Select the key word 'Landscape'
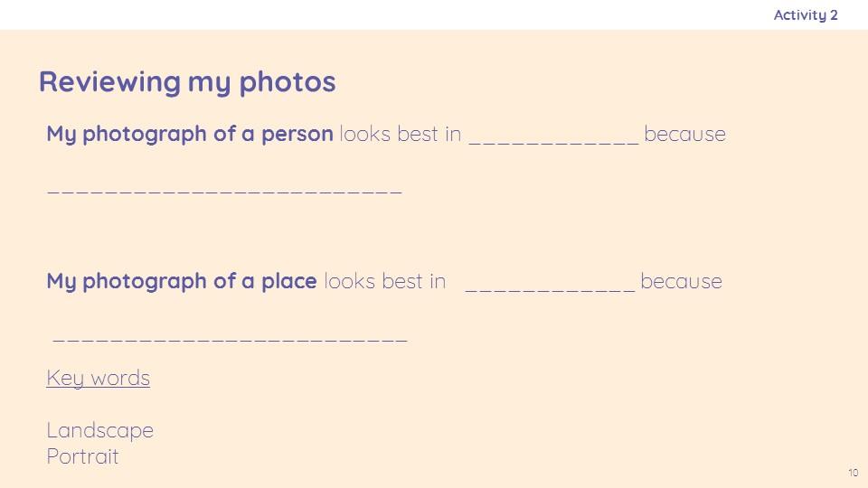 (x=99, y=430)
